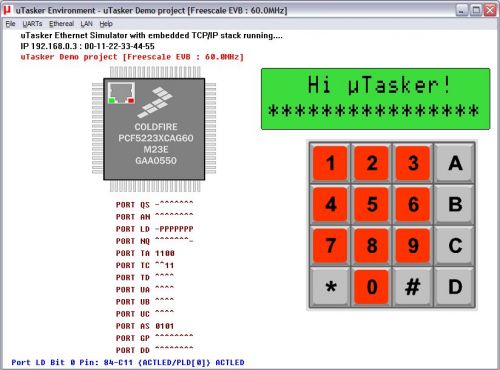
Task: Tap keypad key 0
Action: [x=371, y=287]
